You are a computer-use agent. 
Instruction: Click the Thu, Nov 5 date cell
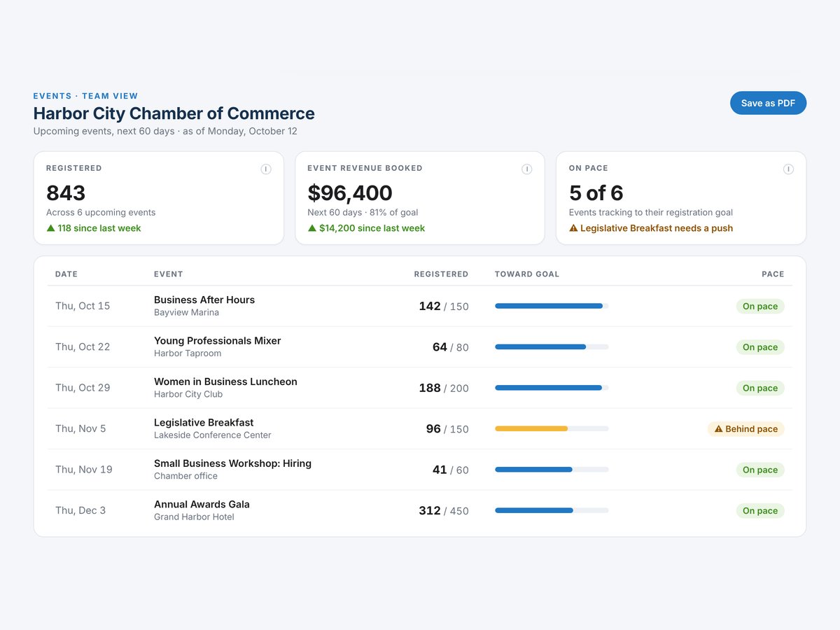pos(80,428)
